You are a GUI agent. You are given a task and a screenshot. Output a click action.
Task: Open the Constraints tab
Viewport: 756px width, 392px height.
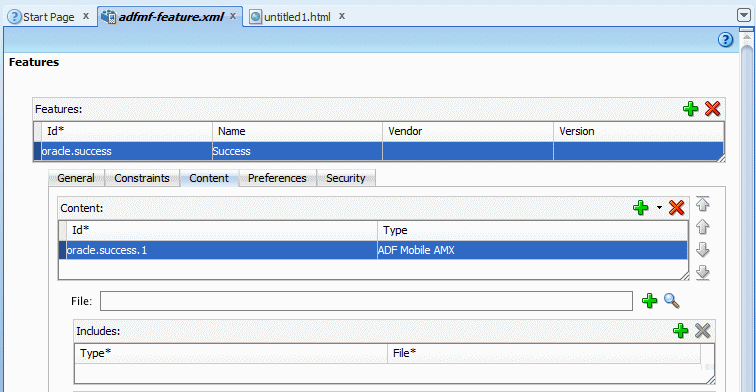(142, 178)
